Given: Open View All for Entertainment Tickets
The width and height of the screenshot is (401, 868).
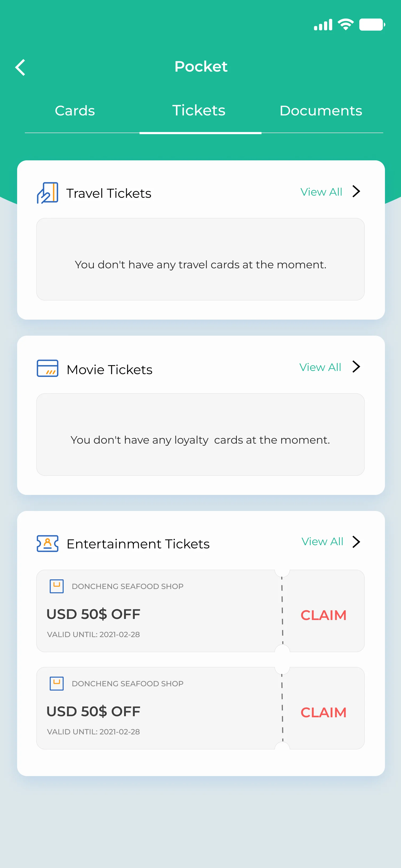Looking at the screenshot, I should (322, 541).
